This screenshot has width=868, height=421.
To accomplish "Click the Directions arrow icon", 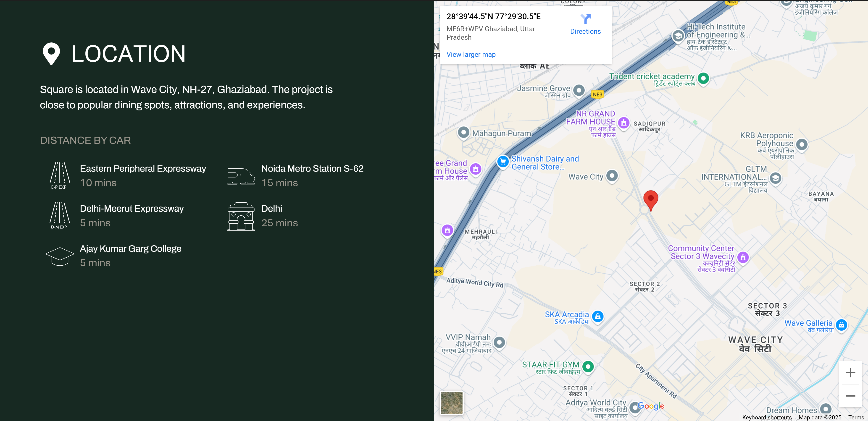I will (586, 19).
